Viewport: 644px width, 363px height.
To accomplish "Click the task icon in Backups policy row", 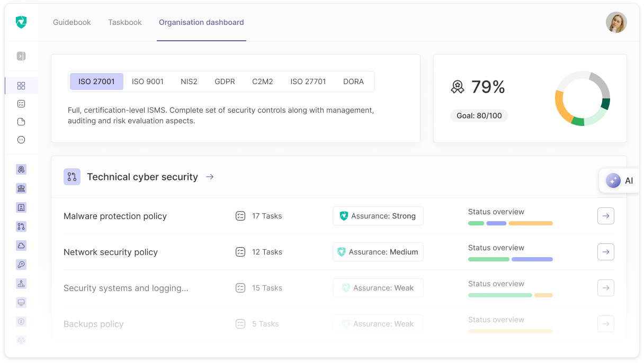I will tap(240, 324).
